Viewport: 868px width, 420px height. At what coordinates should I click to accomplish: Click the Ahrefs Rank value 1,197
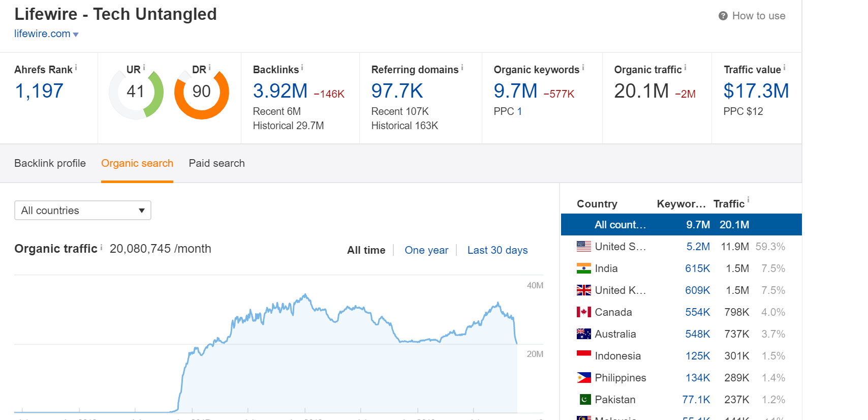[x=39, y=91]
